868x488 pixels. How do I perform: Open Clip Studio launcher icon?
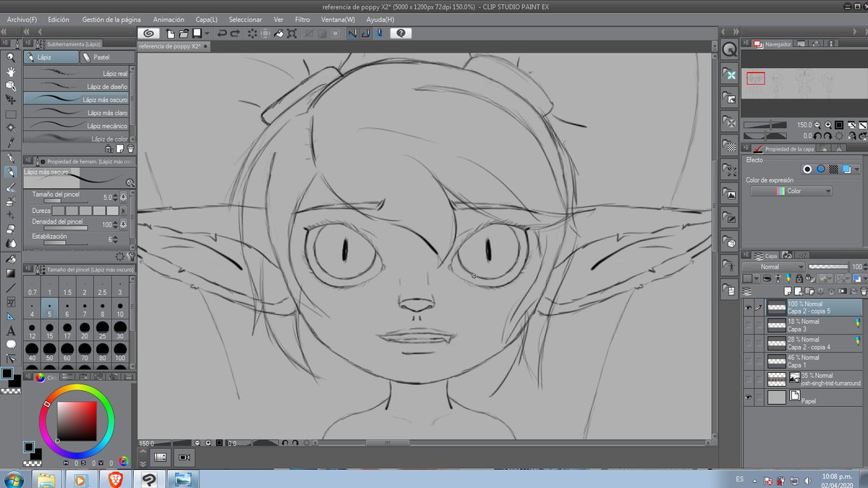tap(148, 33)
